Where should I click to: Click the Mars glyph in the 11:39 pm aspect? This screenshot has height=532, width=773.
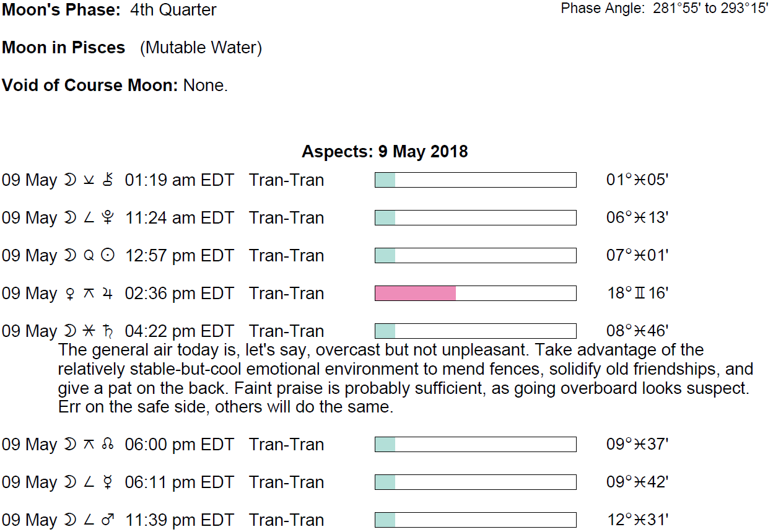click(108, 520)
